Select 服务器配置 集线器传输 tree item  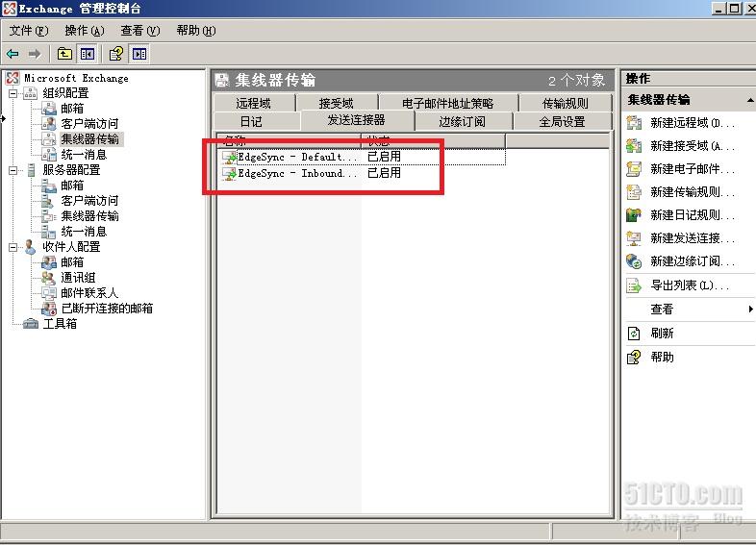click(89, 216)
